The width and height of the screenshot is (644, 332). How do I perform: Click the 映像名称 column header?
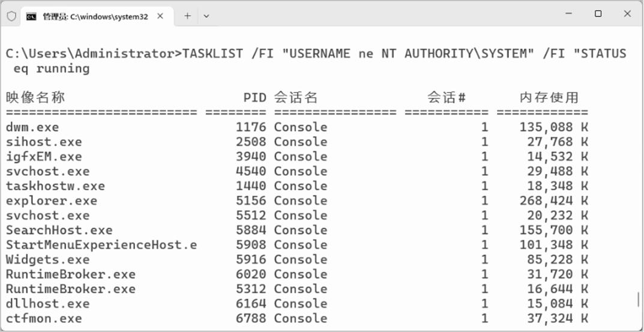click(x=35, y=97)
